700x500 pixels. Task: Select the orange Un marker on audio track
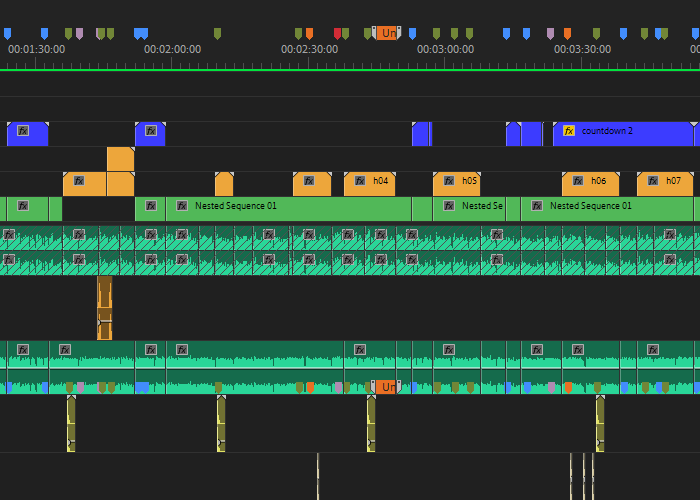tap(386, 387)
